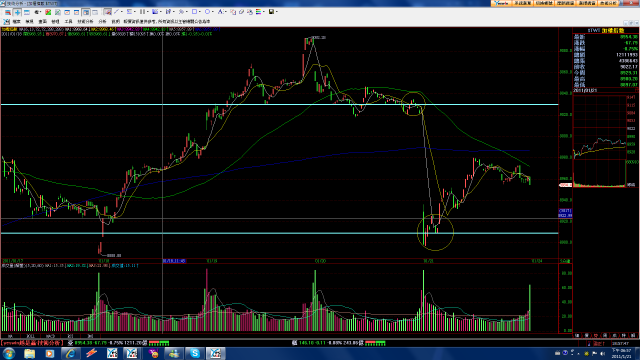The height and width of the screenshot is (360, 640).
Task: Click the app icon beside the menu bar
Action: pos(6,22)
